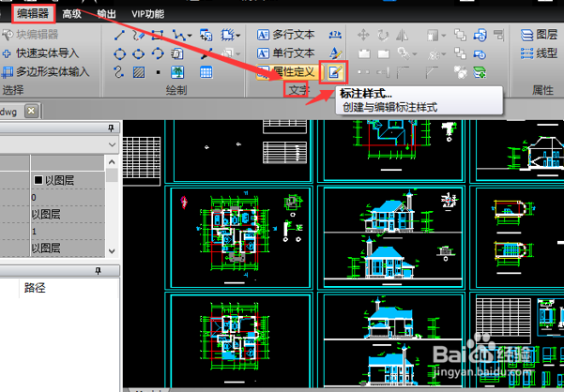564x392 pixels.
Task: Select the Line drawing tool
Action: click(119, 36)
